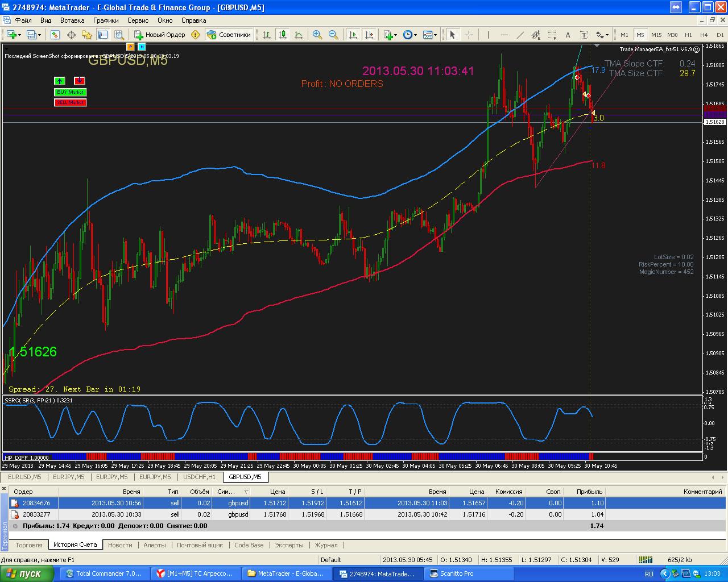Open the Торговля terminal tab
728x582 pixels.
click(28, 545)
